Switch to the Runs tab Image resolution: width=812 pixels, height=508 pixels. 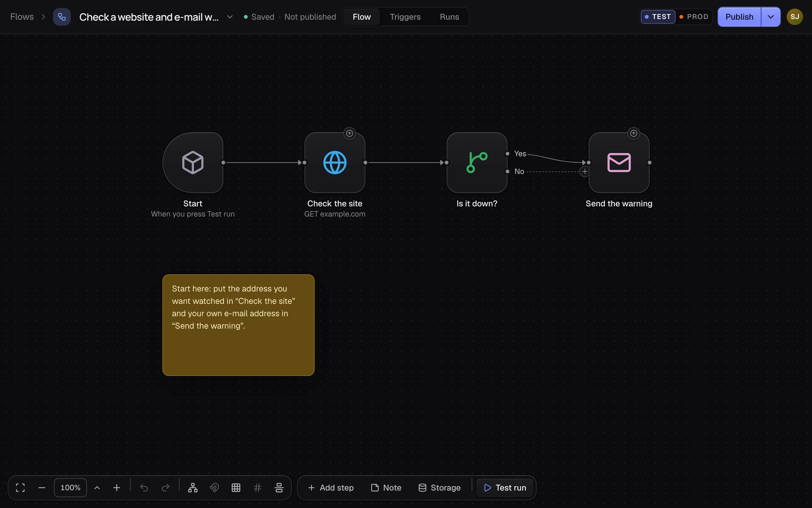[x=449, y=17]
